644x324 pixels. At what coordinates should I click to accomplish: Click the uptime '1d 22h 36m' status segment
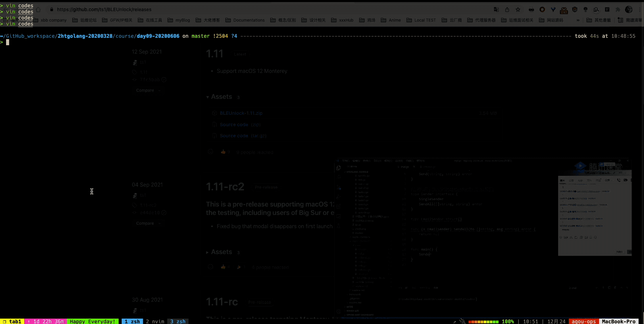(46, 321)
